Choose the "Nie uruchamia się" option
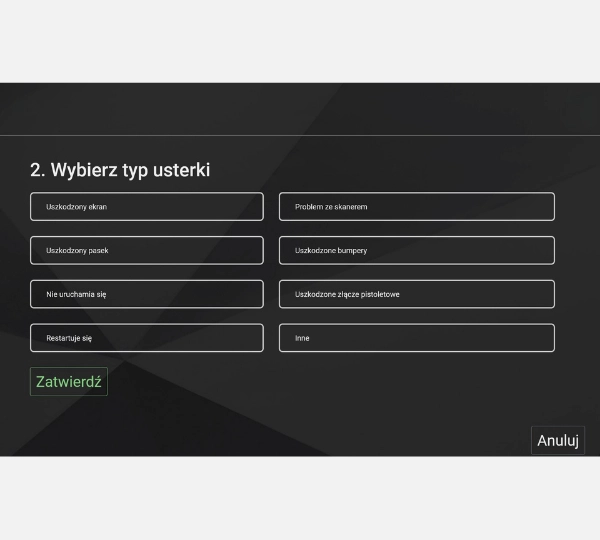 tap(147, 294)
